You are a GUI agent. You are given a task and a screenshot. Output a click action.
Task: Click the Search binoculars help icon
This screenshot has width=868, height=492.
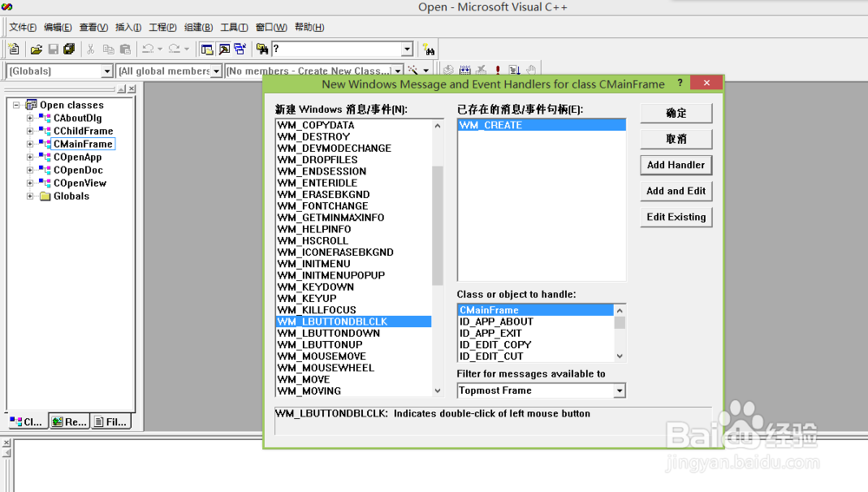(x=429, y=49)
